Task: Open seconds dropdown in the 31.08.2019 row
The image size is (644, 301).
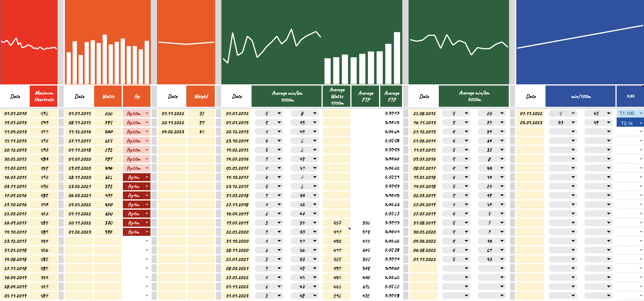Action: click(x=502, y=223)
